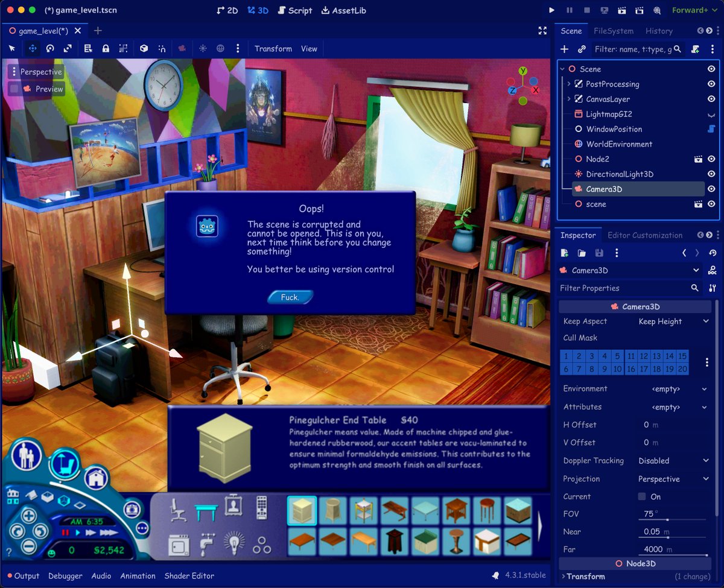Toggle CanvasLayer node visibility eye

711,100
